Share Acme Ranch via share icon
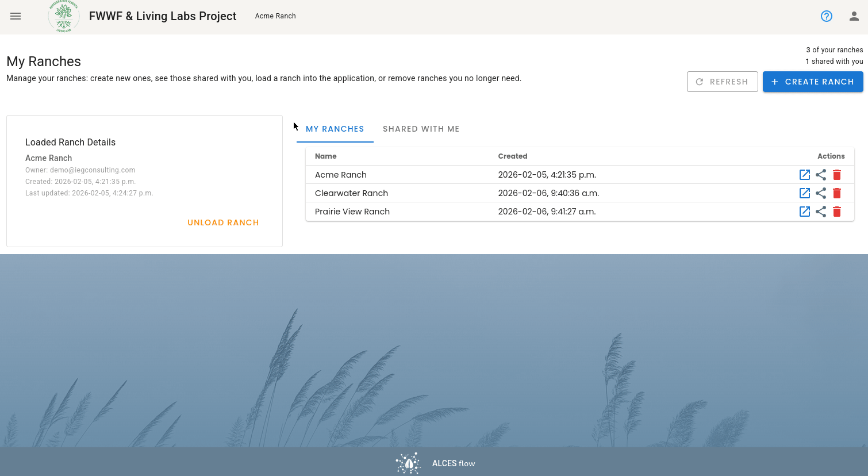 pos(821,175)
